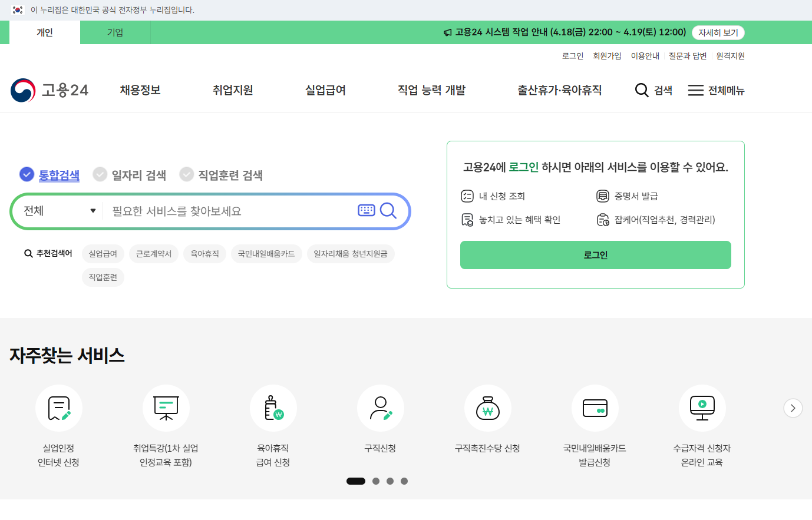Click 자세히 보기 for system maintenance notice

(x=718, y=32)
